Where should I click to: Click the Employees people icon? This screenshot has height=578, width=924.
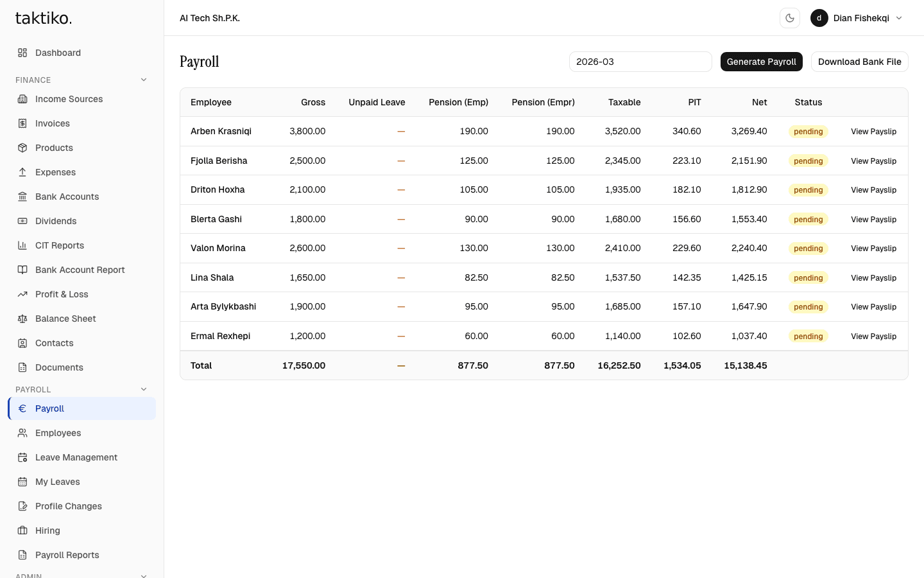coord(23,433)
